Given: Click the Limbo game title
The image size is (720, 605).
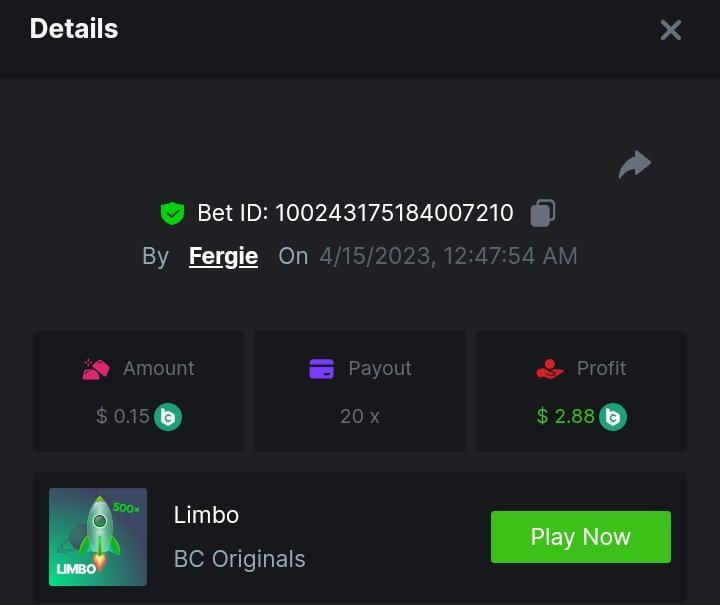Looking at the screenshot, I should coord(206,515).
